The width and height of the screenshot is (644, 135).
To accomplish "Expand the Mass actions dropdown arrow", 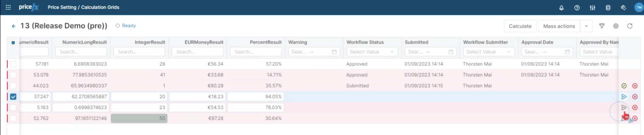I will coord(586,26).
